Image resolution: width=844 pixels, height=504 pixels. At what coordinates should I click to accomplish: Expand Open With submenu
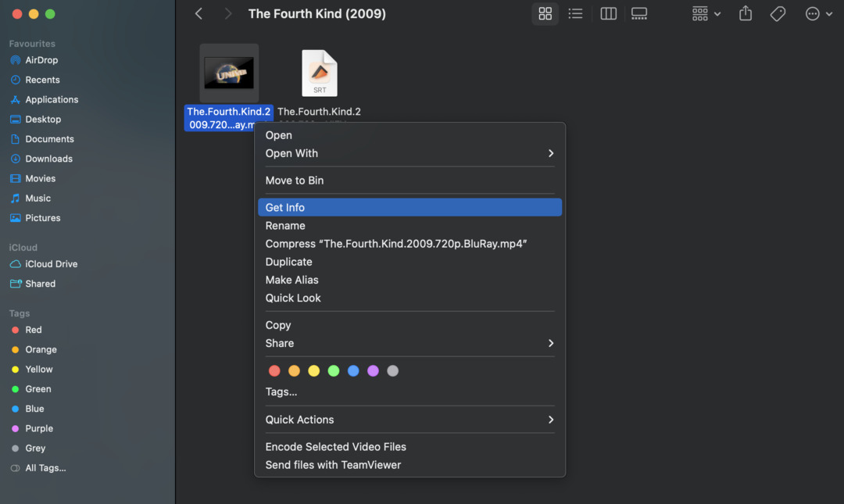point(409,153)
